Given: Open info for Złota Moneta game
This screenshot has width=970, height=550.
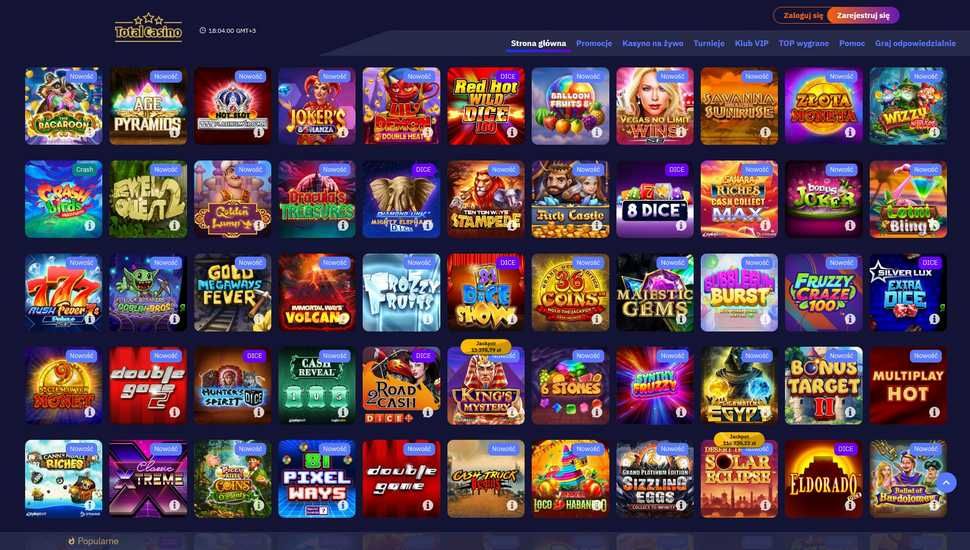Looking at the screenshot, I should tap(850, 132).
